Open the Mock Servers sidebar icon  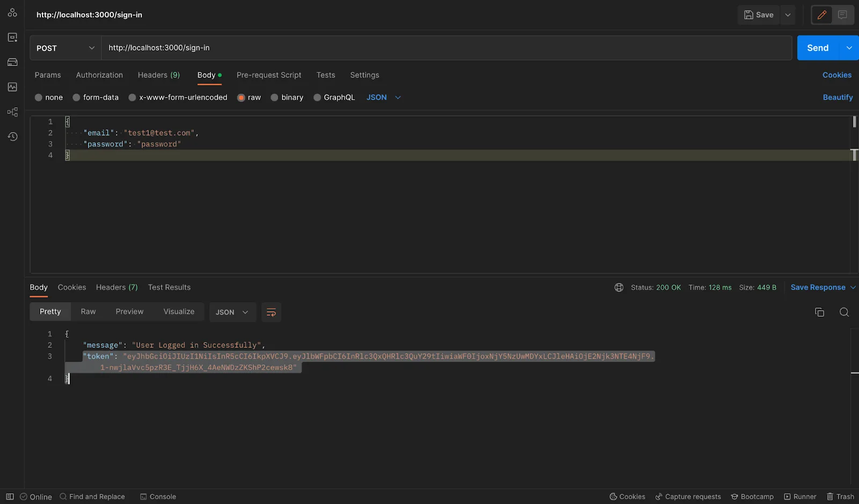(x=12, y=62)
